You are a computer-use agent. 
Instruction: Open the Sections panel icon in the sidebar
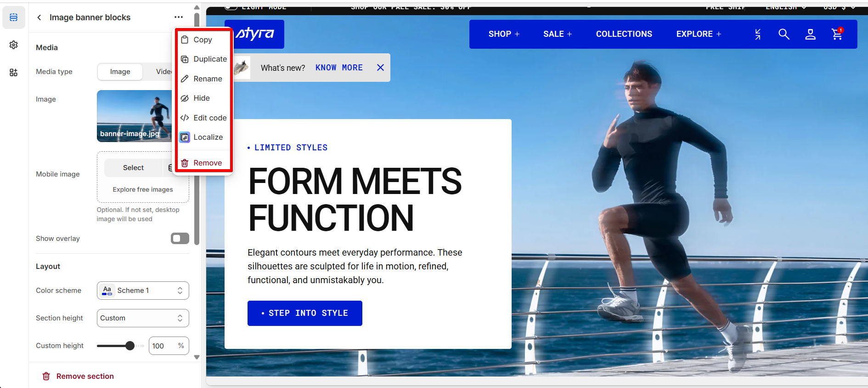14,17
